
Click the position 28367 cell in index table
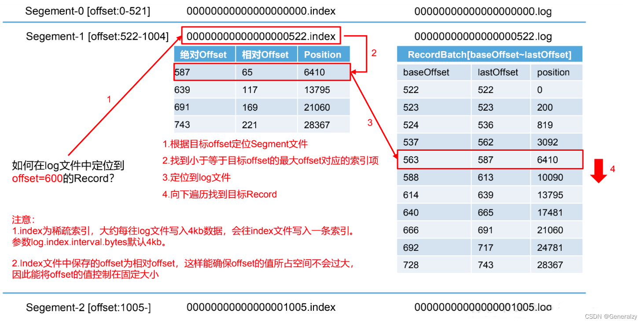(x=317, y=125)
